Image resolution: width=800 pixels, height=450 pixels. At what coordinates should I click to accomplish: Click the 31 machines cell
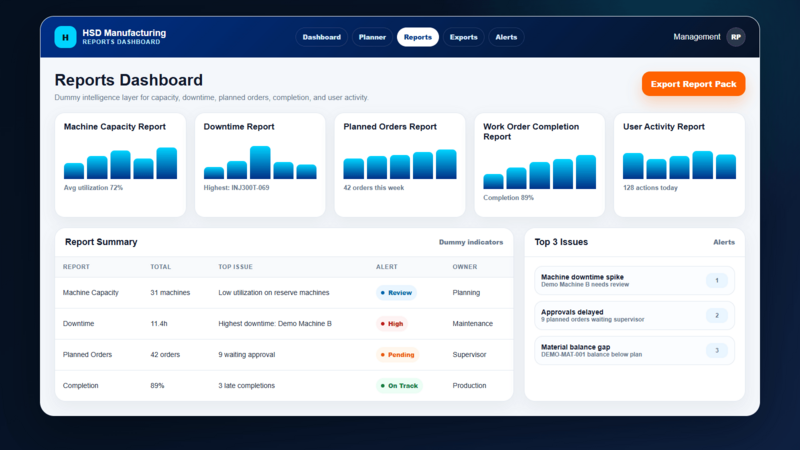pyautogui.click(x=170, y=293)
